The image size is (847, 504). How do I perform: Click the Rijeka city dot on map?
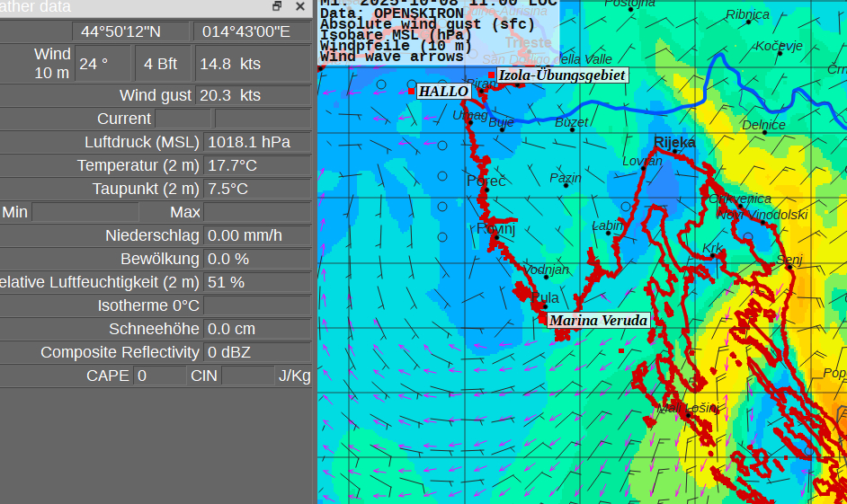657,151
